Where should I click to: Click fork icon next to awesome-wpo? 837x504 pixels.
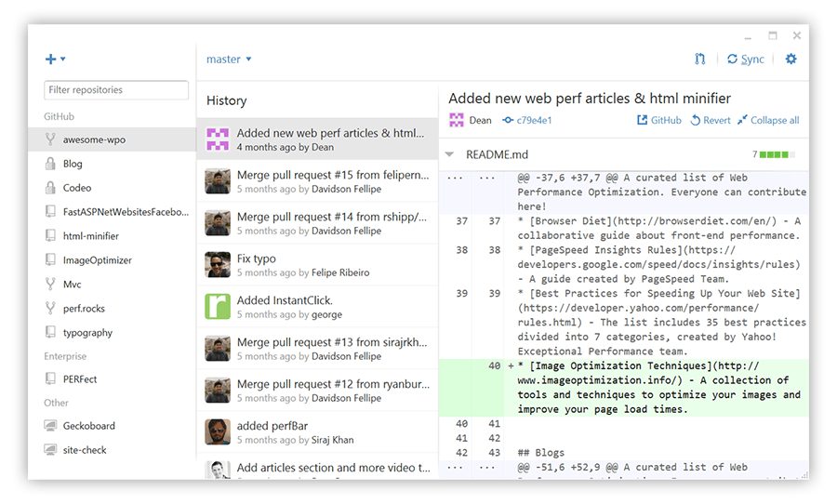coord(50,139)
